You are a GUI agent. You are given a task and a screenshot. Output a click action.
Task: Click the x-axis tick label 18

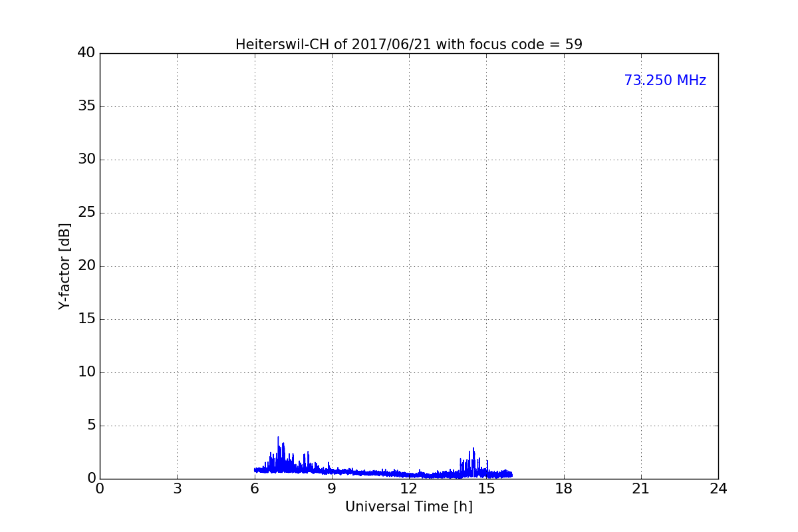click(564, 489)
